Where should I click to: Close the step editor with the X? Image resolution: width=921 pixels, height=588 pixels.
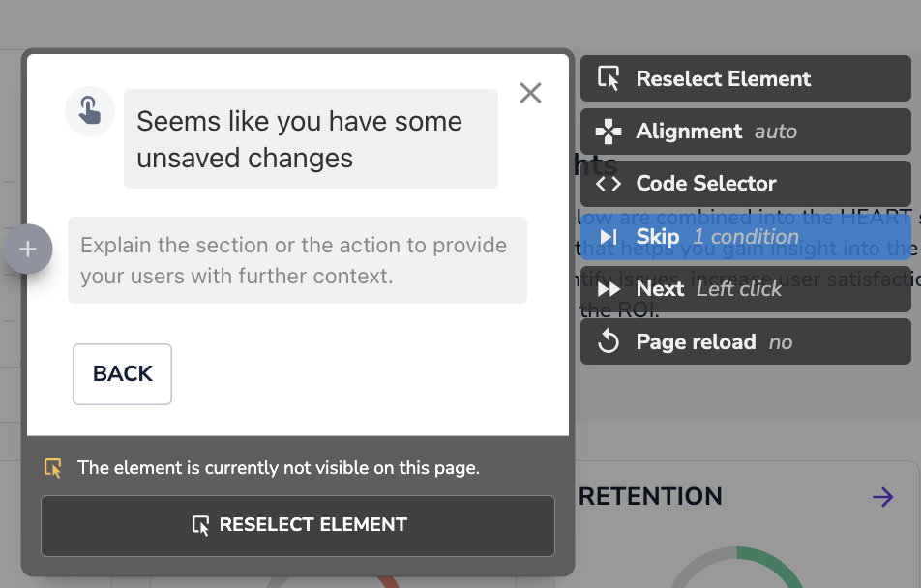coord(530,93)
